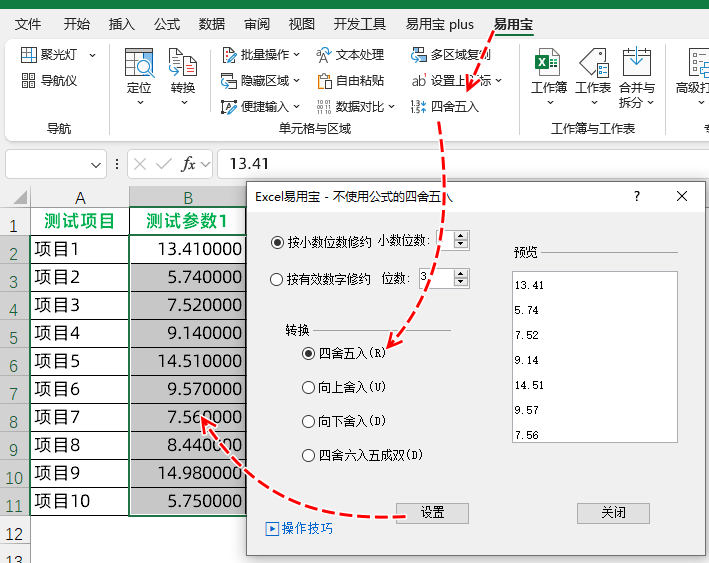Click the dialog help question mark
709x563 pixels.
click(637, 196)
